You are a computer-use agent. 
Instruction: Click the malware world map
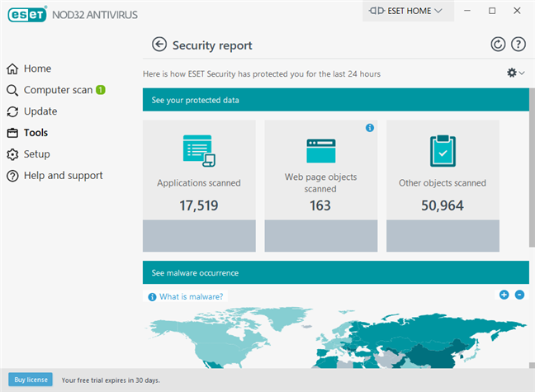click(336, 337)
